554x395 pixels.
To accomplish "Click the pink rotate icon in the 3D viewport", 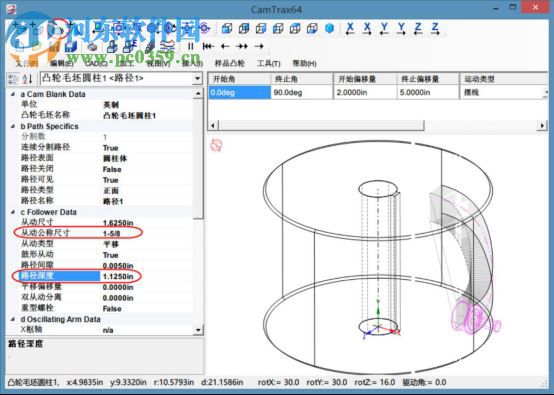I will click(x=216, y=145).
